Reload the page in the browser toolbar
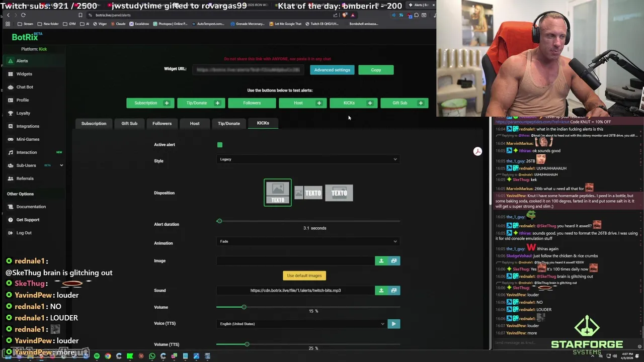Screen dimensions: 644x362 23,15
